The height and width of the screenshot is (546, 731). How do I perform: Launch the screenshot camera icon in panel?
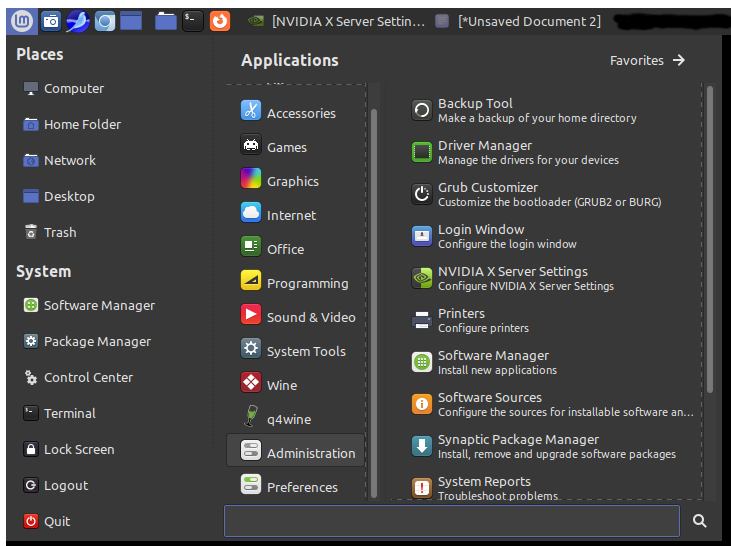coord(50,21)
